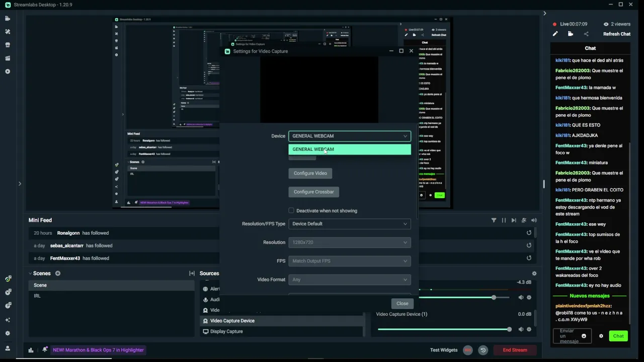
Task: Open the Video Format dropdown
Action: click(350, 280)
